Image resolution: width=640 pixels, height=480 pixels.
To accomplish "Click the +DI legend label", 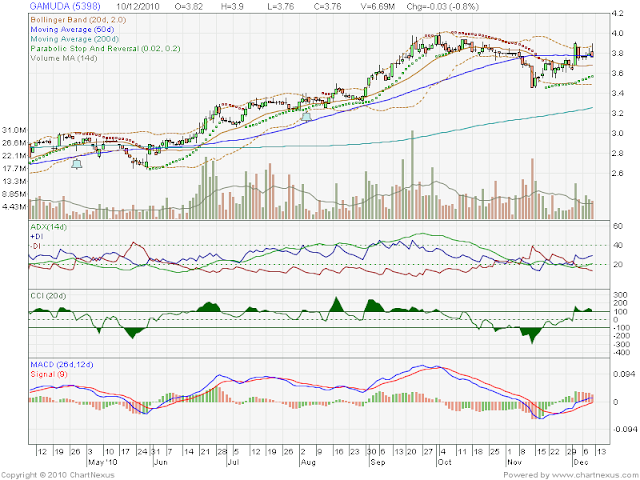I will [x=36, y=236].
